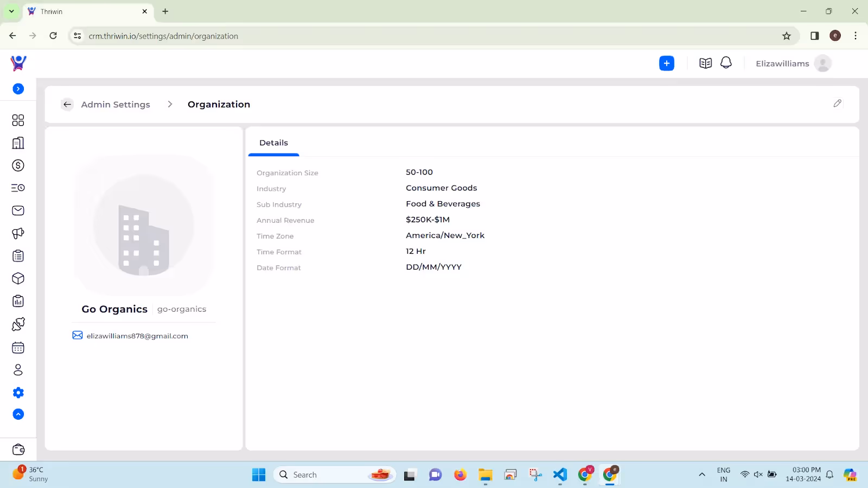The width and height of the screenshot is (868, 488).
Task: Reload the page in browser
Action: (53, 36)
